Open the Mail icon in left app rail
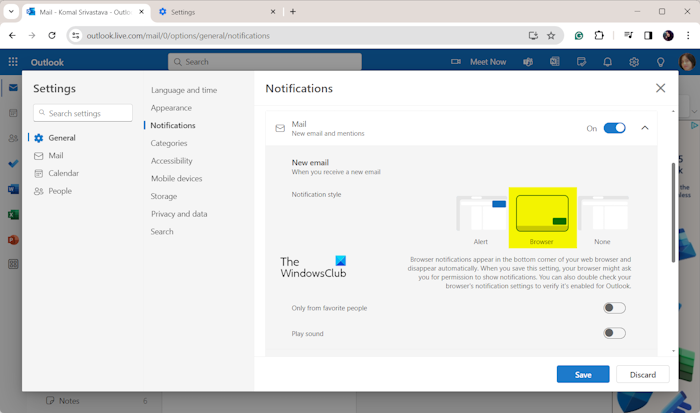The width and height of the screenshot is (700, 413). tap(13, 88)
